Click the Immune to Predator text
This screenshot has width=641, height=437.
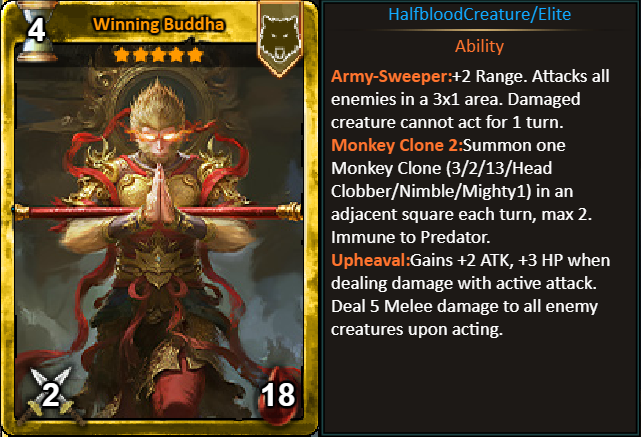point(410,238)
